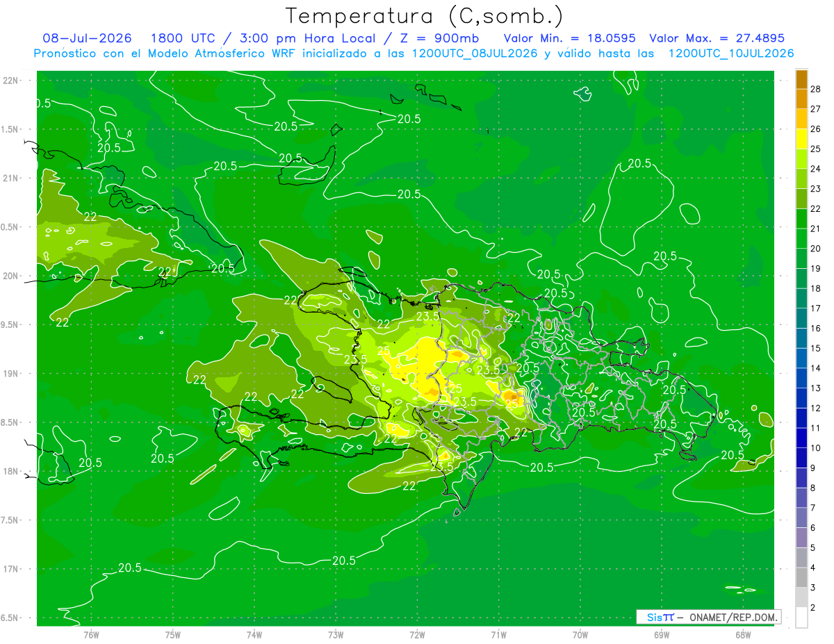Click the "71W" longitude label

click(498, 635)
